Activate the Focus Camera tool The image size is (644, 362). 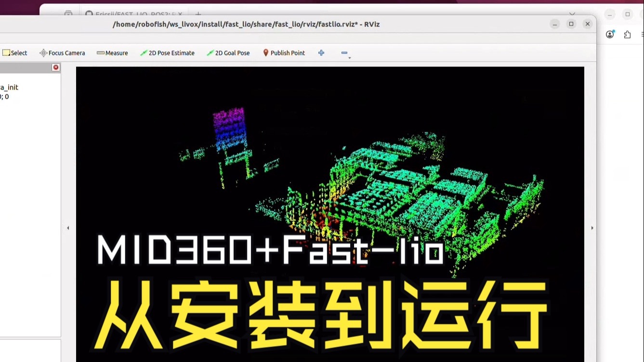coord(62,53)
